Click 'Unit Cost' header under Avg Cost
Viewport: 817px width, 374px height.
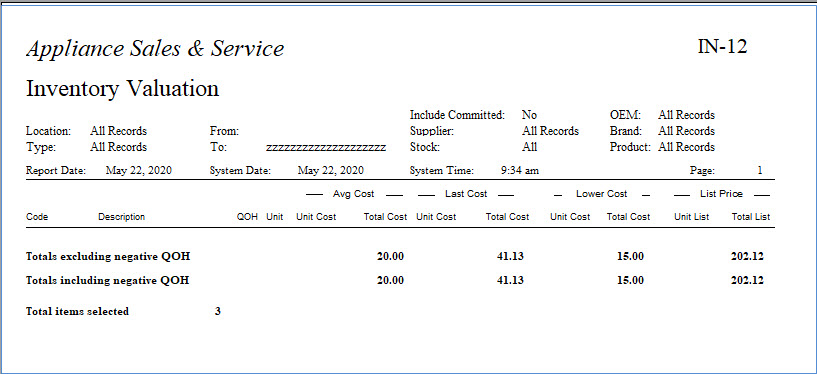pyautogui.click(x=316, y=217)
